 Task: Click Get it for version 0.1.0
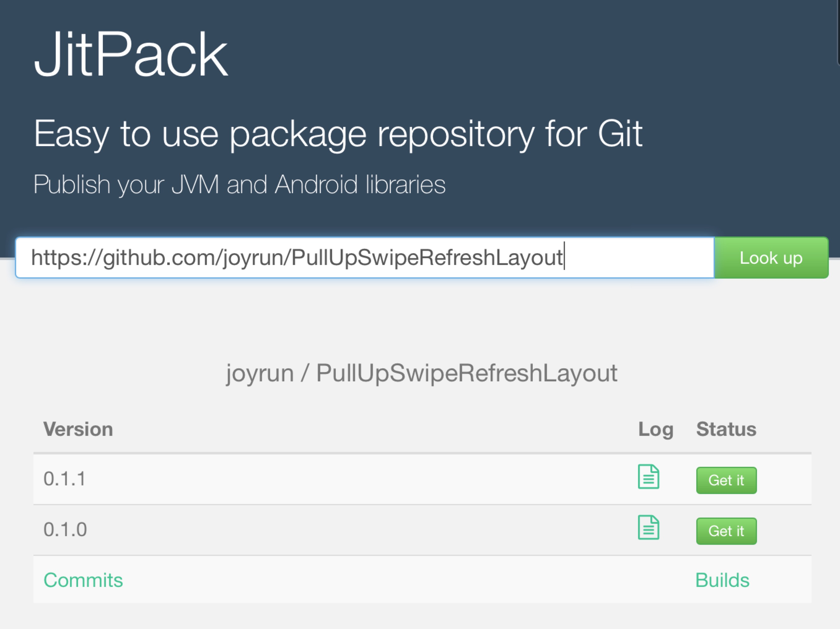[x=726, y=531]
